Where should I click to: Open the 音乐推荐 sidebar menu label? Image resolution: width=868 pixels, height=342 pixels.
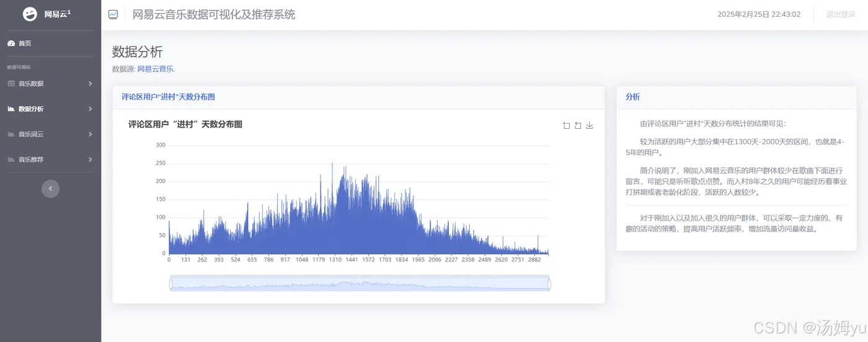coord(31,159)
